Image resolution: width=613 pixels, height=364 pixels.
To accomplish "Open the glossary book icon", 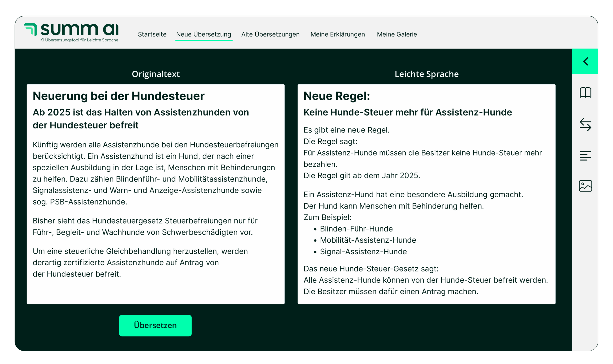I will pyautogui.click(x=585, y=93).
